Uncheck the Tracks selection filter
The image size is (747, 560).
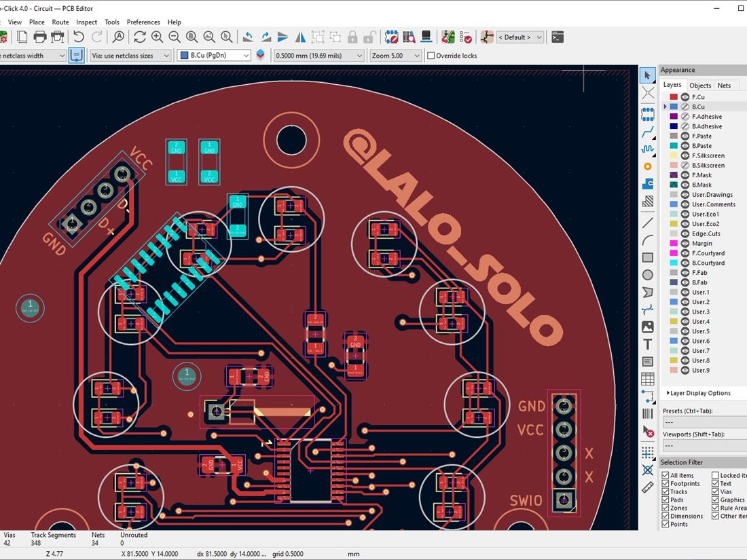(x=665, y=491)
